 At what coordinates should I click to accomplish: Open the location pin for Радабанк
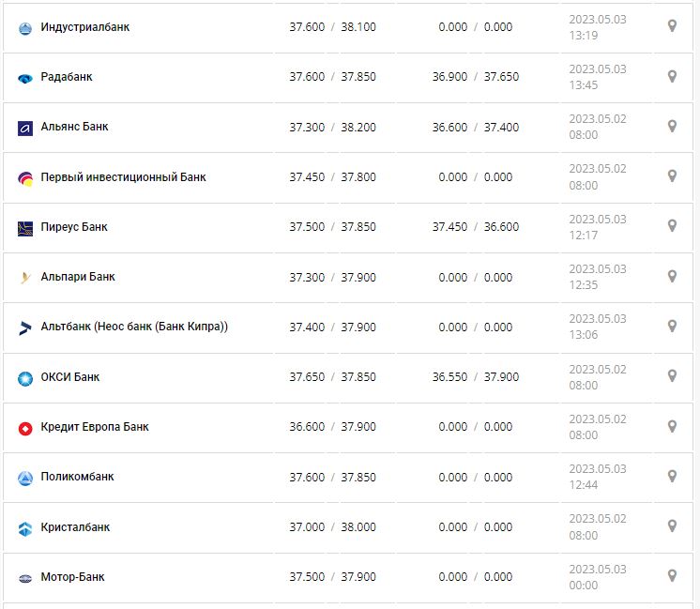(x=672, y=76)
